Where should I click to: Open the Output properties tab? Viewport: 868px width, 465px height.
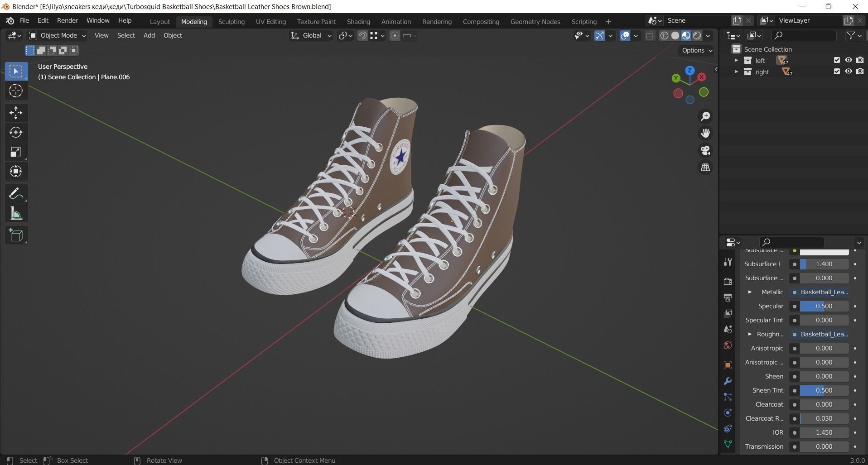(728, 297)
